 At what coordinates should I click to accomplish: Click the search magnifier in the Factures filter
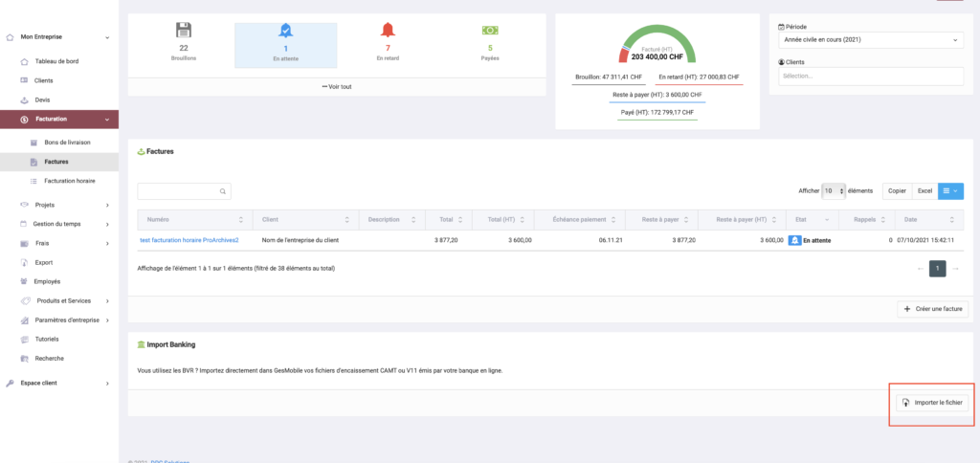point(222,192)
